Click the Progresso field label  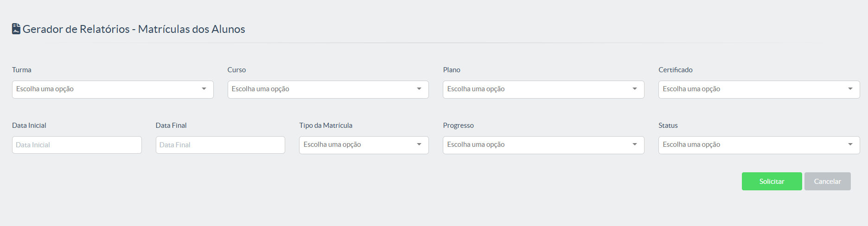(x=458, y=126)
